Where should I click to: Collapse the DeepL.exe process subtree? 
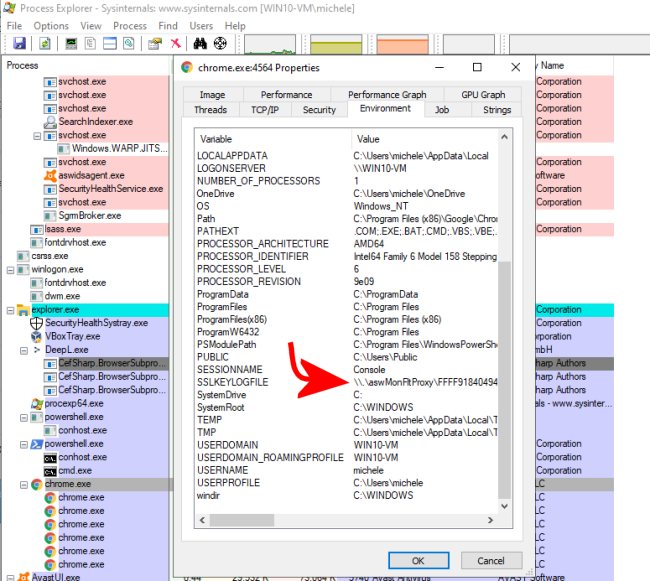click(24, 351)
